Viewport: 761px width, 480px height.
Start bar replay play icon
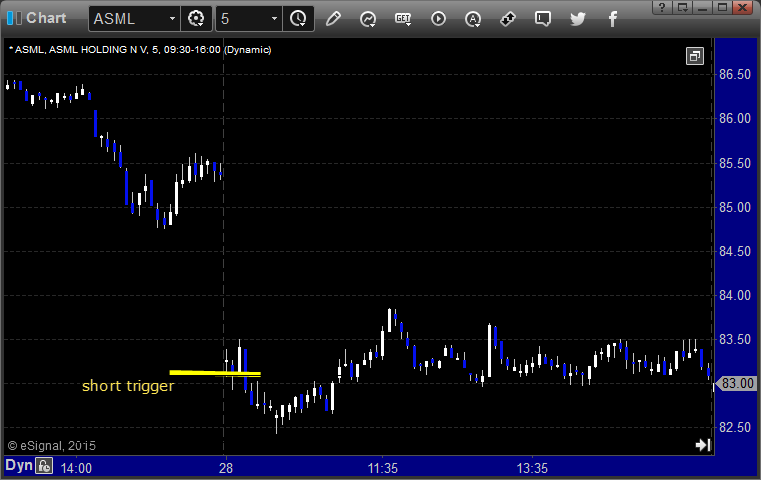click(x=438, y=19)
